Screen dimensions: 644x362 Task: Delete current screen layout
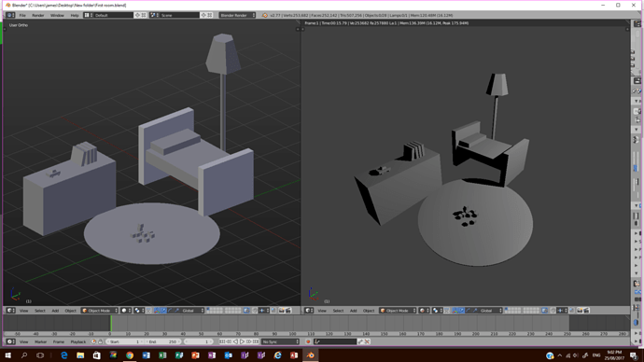(x=144, y=15)
